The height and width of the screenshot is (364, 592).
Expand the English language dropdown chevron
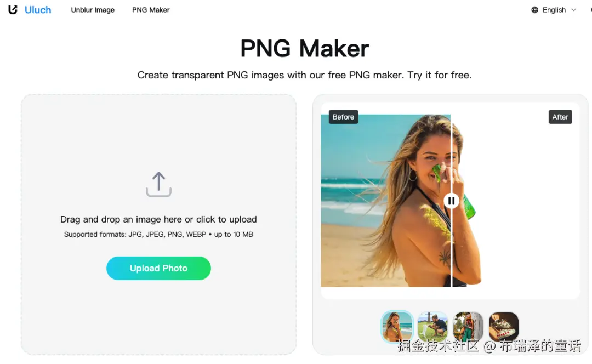(x=573, y=10)
